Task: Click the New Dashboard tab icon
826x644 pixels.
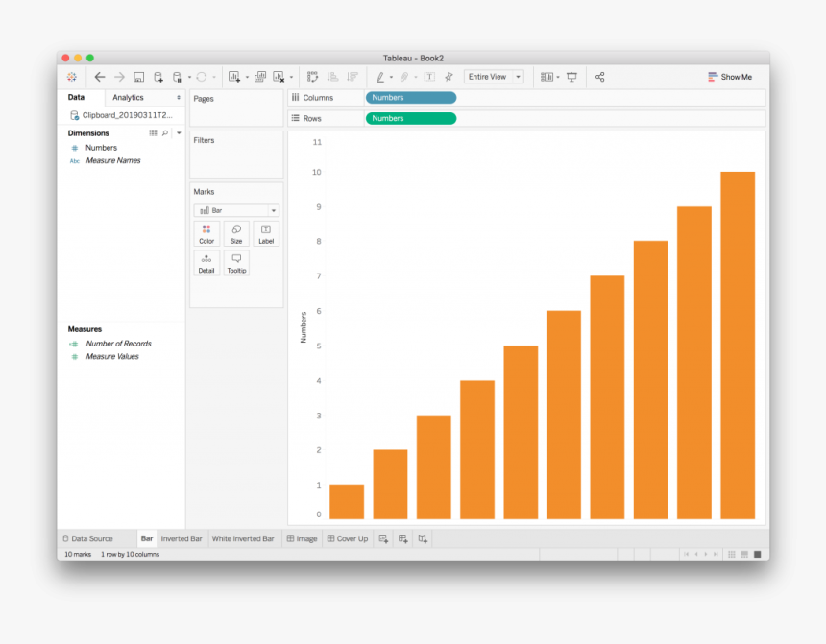Action: click(x=403, y=538)
